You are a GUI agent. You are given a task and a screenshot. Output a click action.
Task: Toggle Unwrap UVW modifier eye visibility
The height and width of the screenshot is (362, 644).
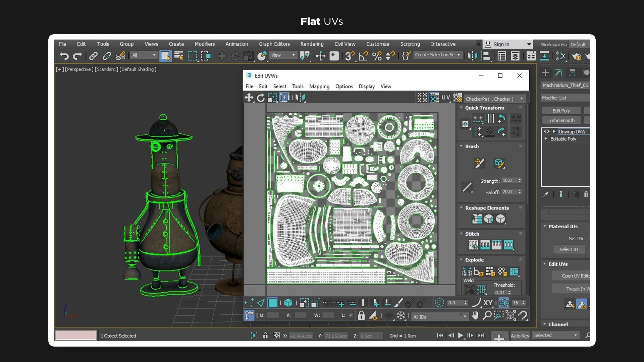pos(547,131)
